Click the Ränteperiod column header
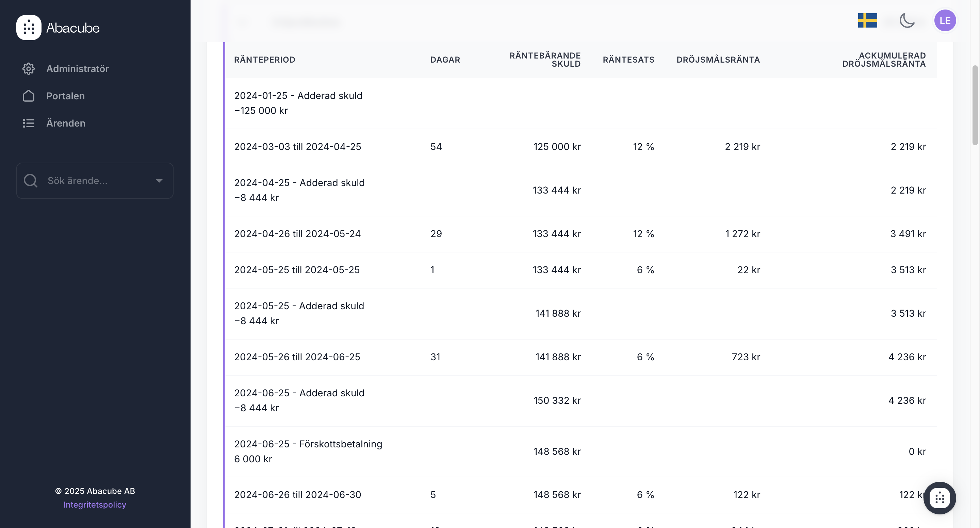Viewport: 980px width, 528px height. coord(265,60)
